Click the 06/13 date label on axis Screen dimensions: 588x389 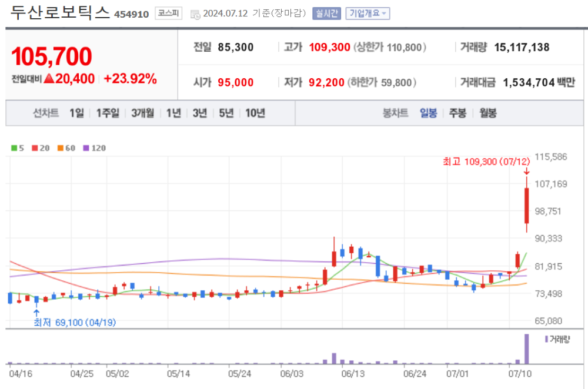[x=352, y=374]
